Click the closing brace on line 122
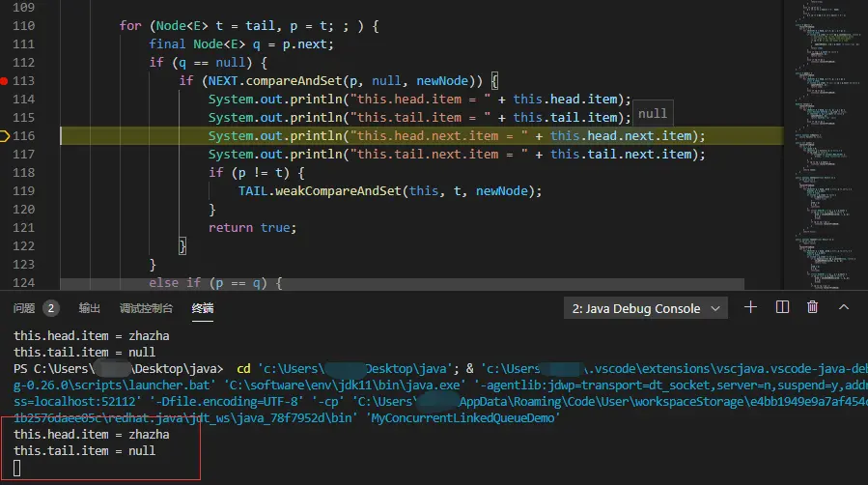Viewport: 868px width, 485px height. tap(182, 245)
